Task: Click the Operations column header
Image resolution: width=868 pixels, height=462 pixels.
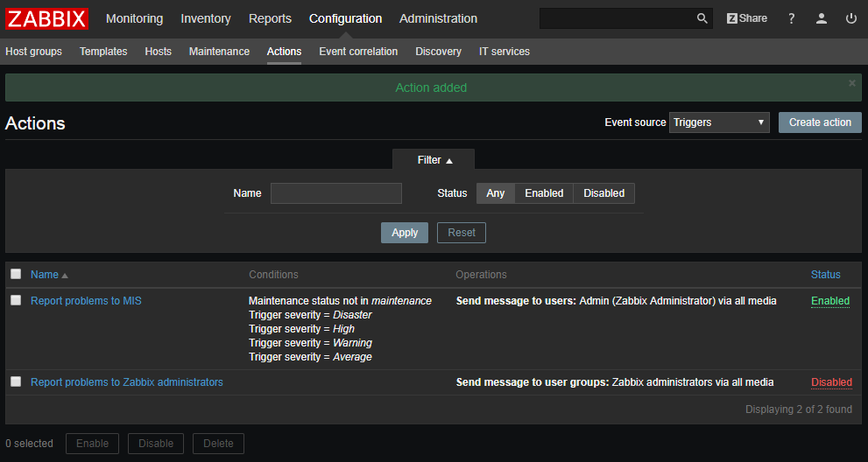Action: (x=481, y=275)
